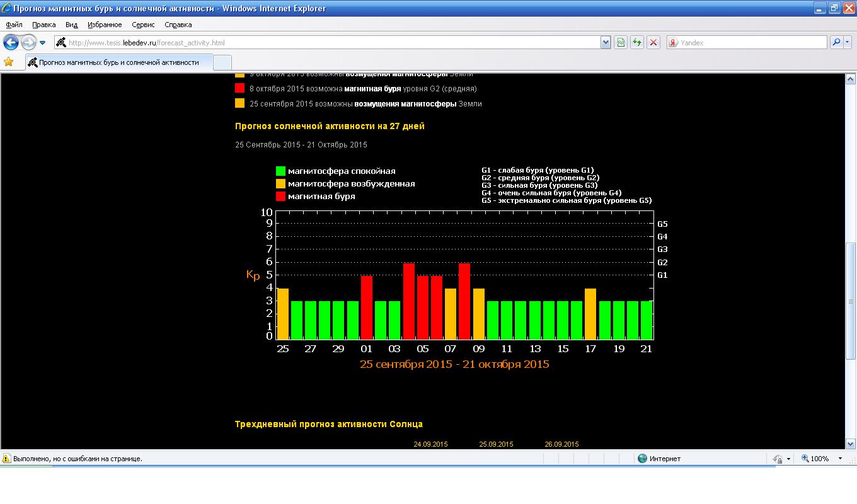Click the Back navigation button
857x504 pixels.
point(11,43)
